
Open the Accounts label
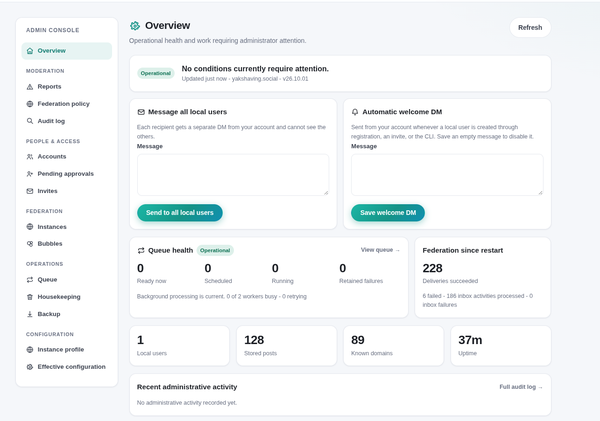tap(52, 157)
